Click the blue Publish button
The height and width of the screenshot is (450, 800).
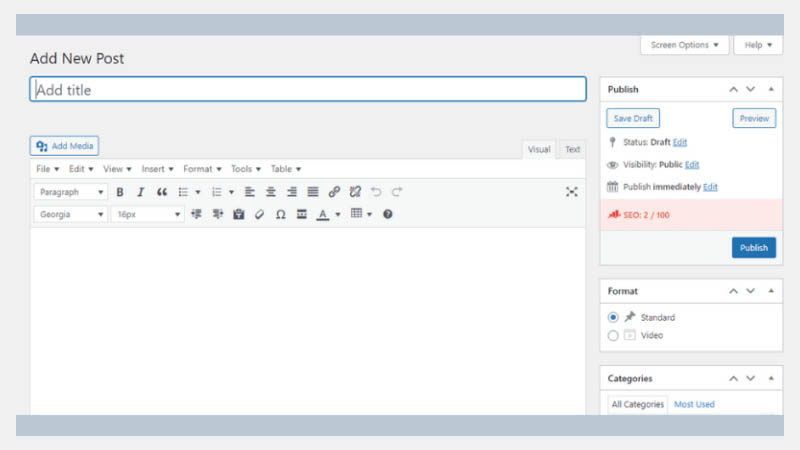coord(753,247)
